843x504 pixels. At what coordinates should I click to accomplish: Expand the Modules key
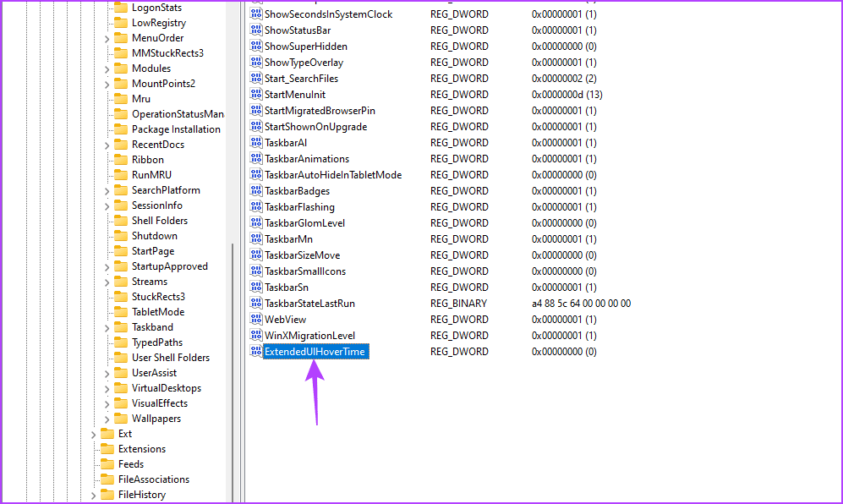click(107, 69)
